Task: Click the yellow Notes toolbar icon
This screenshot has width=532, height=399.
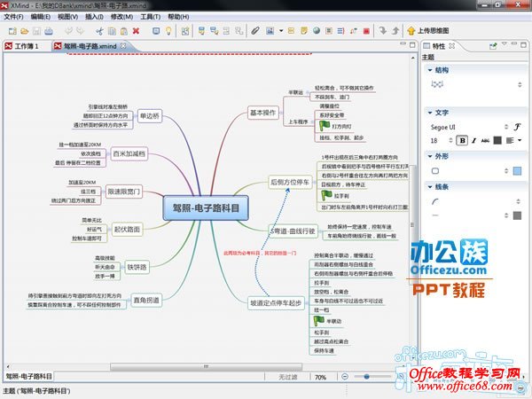Action: pos(304,31)
